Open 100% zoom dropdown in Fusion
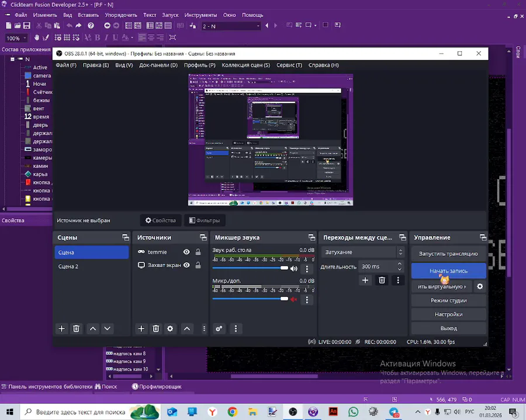The height and width of the screenshot is (420, 526). tap(16, 38)
